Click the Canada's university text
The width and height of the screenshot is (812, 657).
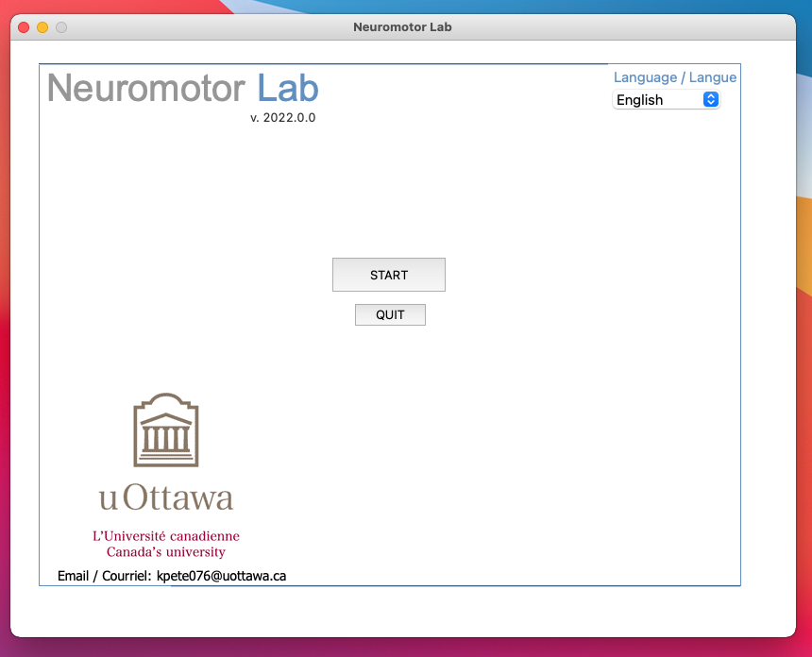(166, 552)
